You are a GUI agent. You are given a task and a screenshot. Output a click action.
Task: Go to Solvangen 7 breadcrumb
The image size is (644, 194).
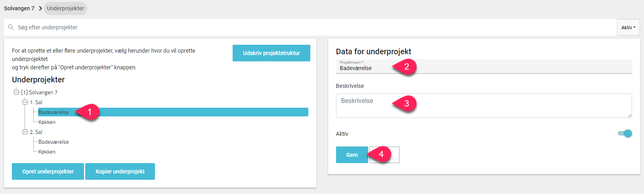[19, 8]
